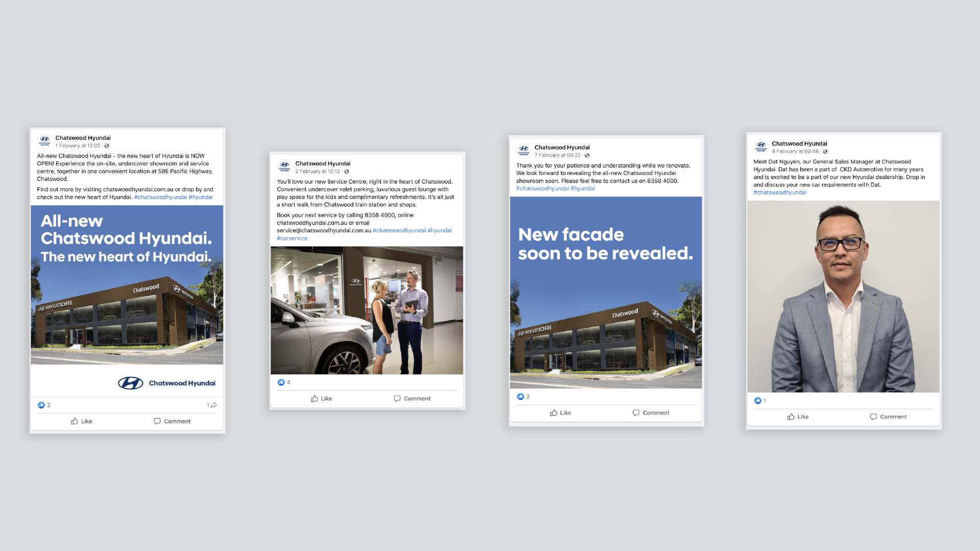Open New facade soon to be revealed image
Viewport: 980px width, 551px height.
click(606, 292)
